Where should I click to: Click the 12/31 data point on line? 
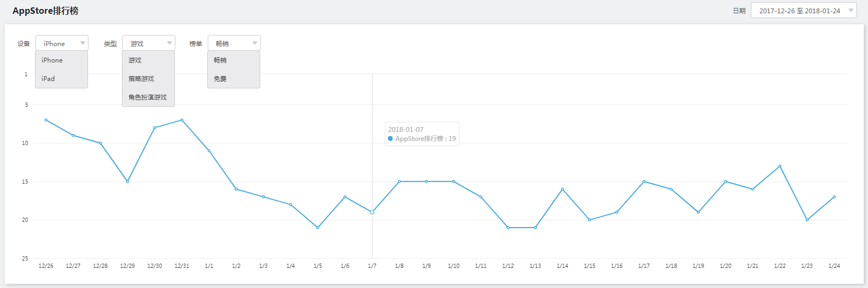tap(182, 120)
